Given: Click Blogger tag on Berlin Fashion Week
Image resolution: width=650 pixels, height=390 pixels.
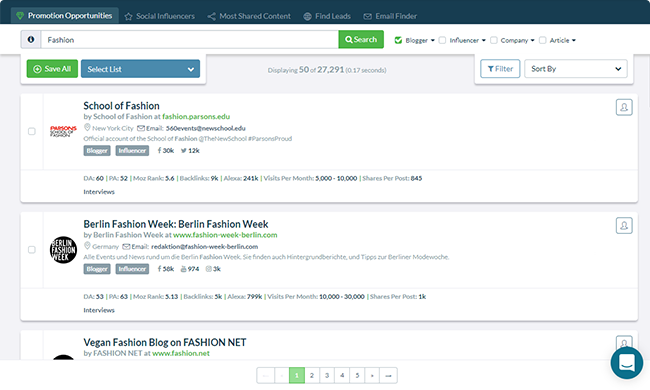Looking at the screenshot, I should tap(97, 269).
